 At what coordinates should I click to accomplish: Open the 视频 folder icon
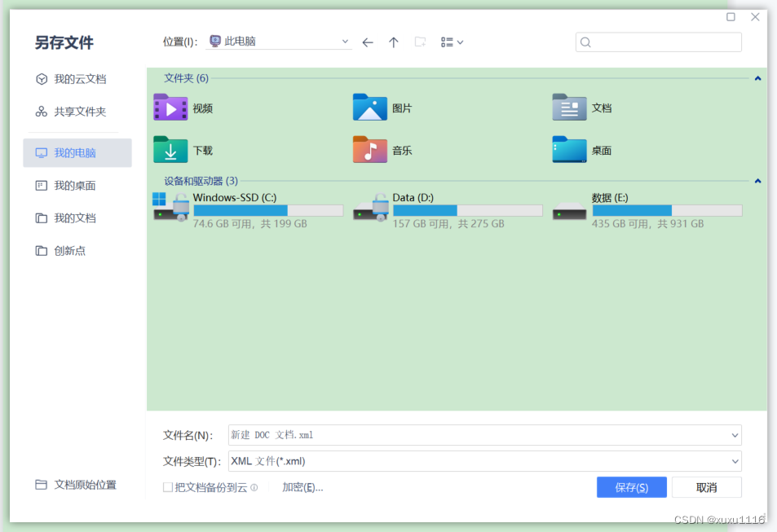coord(170,108)
